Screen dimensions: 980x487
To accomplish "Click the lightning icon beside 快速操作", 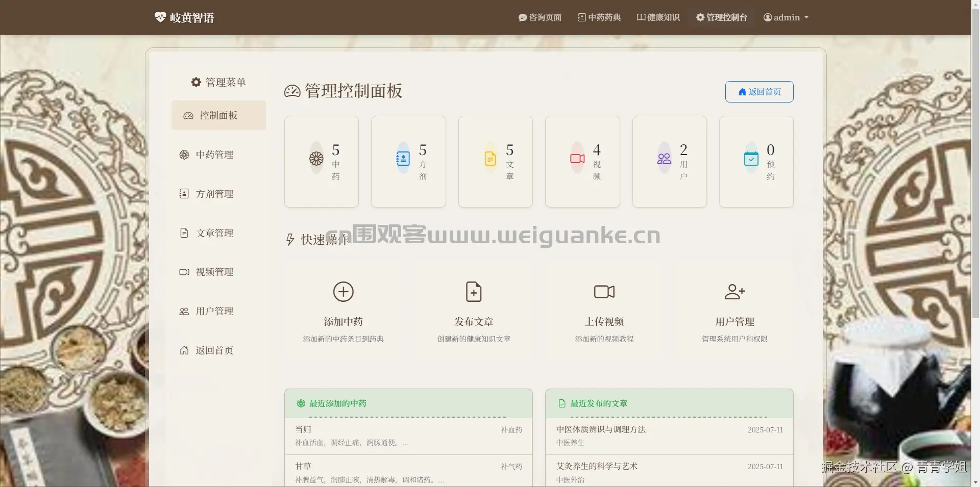I will tap(290, 240).
